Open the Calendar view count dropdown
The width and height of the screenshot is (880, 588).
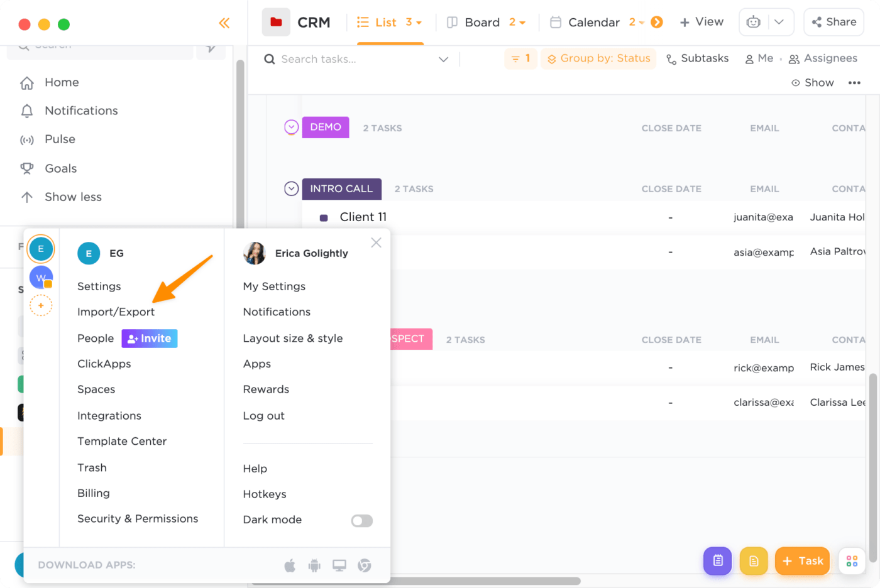point(637,23)
